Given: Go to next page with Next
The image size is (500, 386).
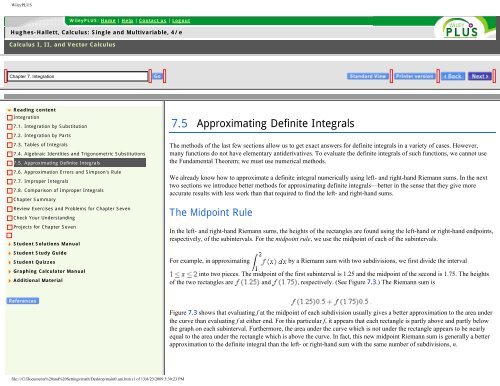Looking at the screenshot, I should [480, 76].
